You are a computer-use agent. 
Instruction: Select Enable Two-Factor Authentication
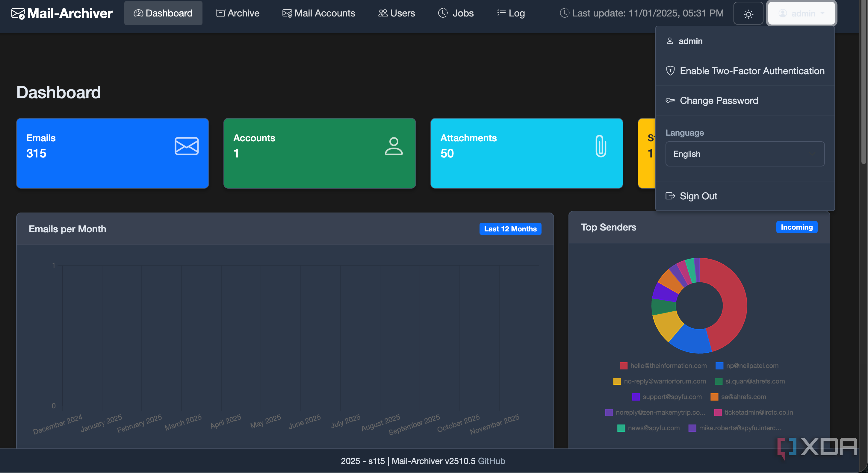click(745, 71)
